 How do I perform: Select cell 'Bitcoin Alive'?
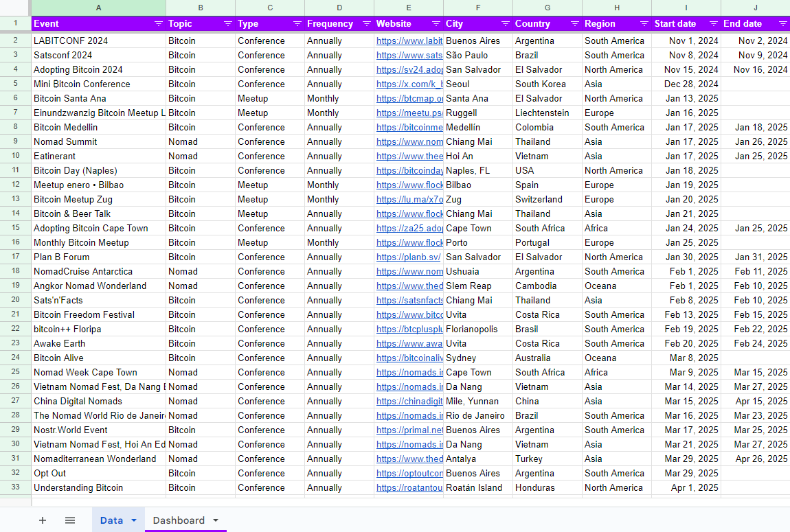coord(99,358)
